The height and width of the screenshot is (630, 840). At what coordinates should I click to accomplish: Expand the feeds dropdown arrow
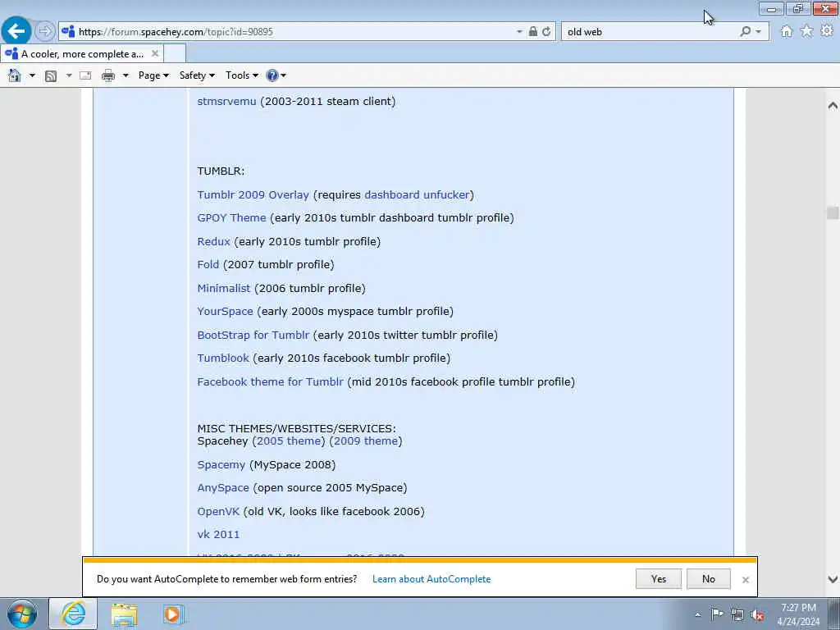point(69,75)
